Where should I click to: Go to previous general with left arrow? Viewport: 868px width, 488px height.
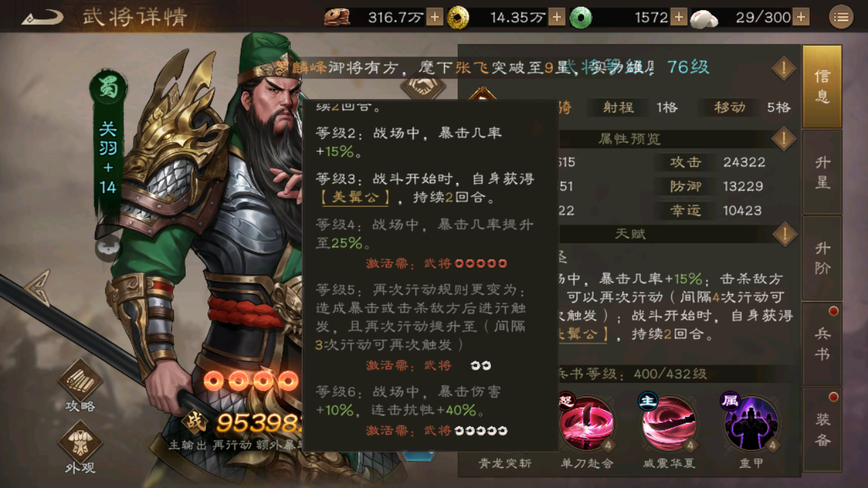37,288
